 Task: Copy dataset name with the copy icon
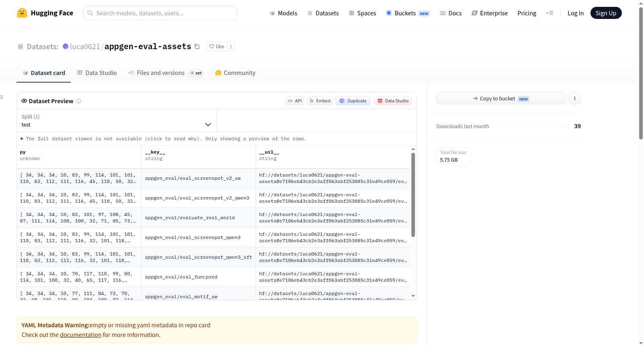197,46
